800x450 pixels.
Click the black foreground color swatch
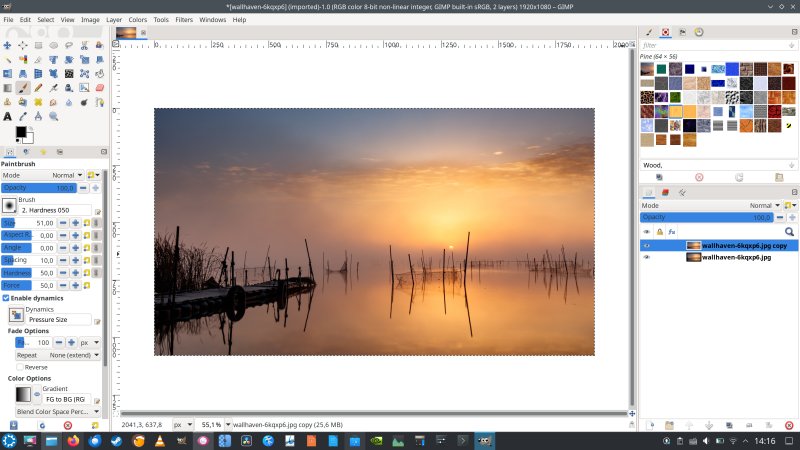pos(21,132)
